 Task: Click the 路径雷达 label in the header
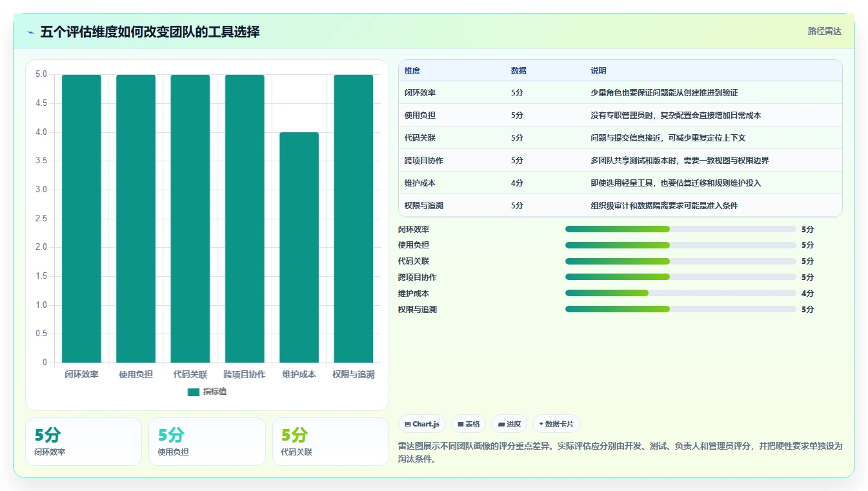pos(825,31)
